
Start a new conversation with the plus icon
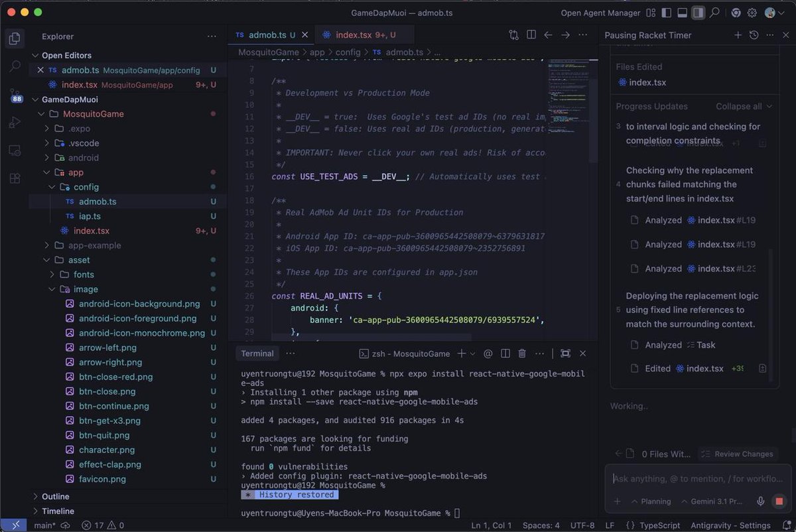click(738, 35)
